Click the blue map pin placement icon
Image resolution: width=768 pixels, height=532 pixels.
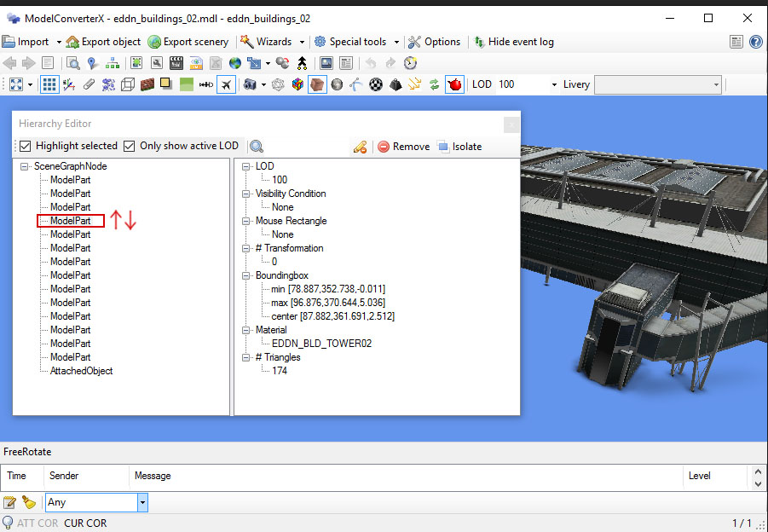click(x=91, y=63)
